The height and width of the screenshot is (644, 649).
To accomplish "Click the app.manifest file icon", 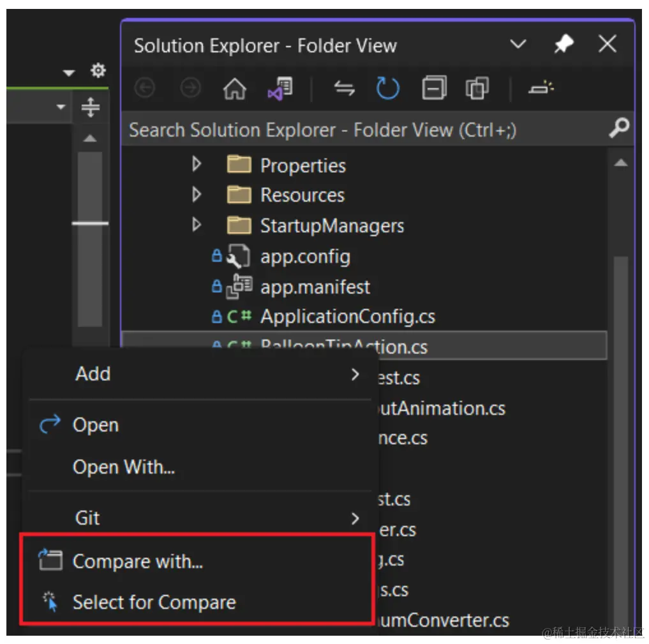I will [x=239, y=287].
